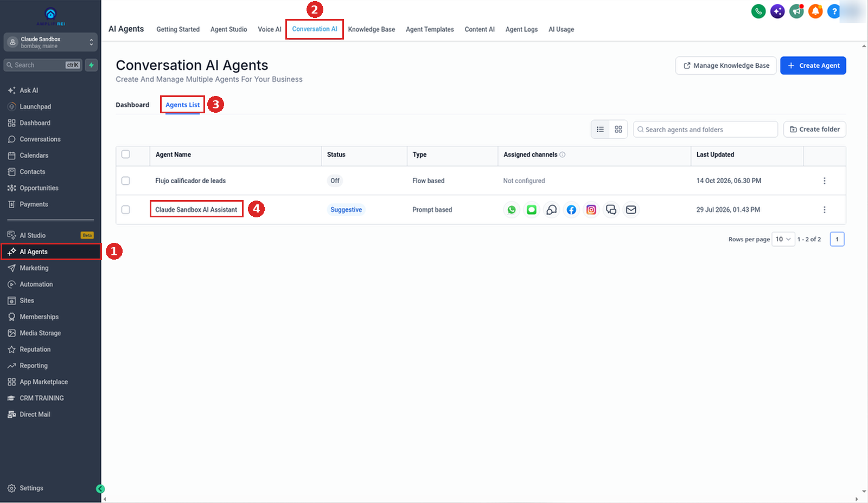868x503 pixels.
Task: Click the blue help question mark icon
Action: (834, 11)
